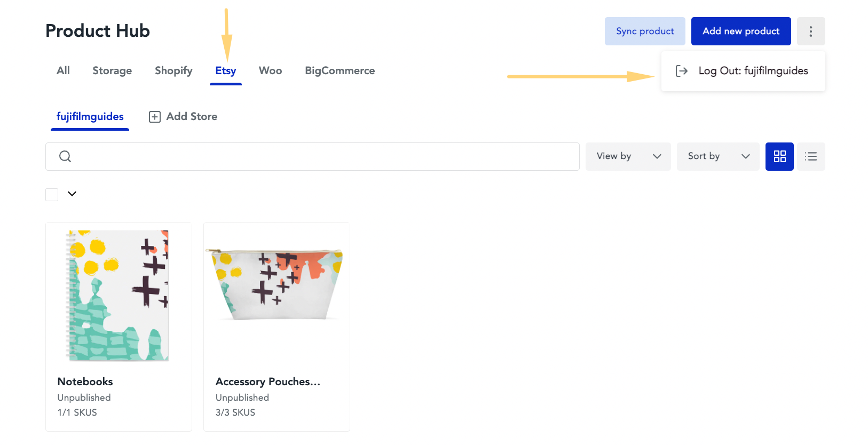Click the Add Store plus icon

tap(155, 117)
